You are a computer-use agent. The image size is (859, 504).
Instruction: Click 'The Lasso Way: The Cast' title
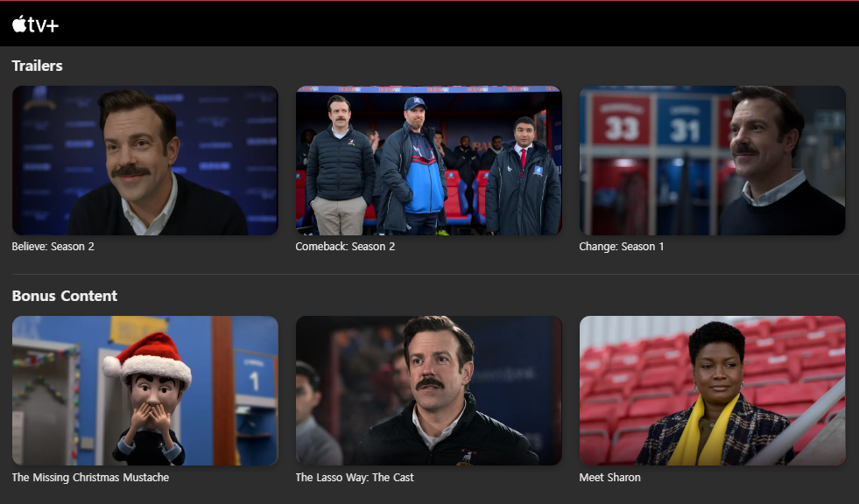click(355, 477)
